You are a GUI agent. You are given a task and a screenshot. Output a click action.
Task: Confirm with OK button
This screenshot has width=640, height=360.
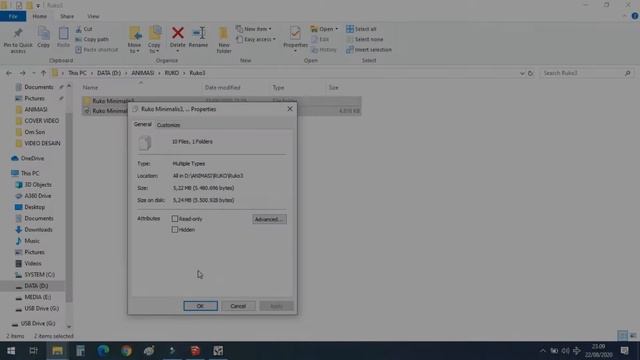200,306
